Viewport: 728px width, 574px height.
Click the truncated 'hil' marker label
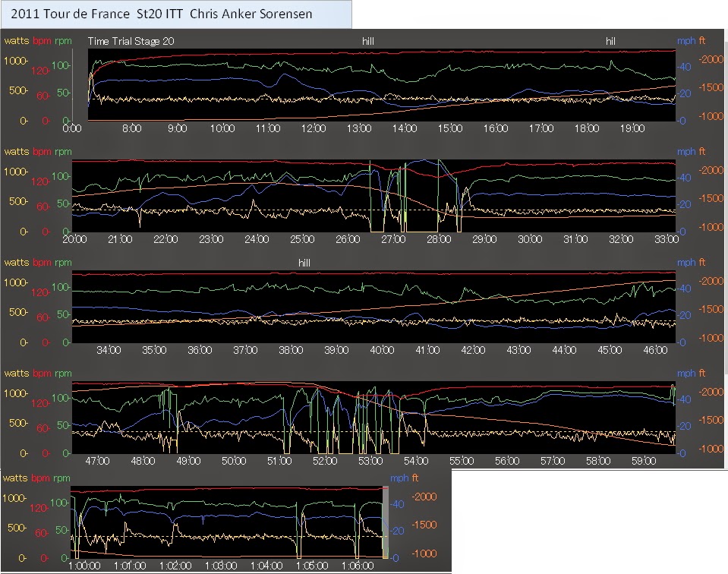pos(610,41)
